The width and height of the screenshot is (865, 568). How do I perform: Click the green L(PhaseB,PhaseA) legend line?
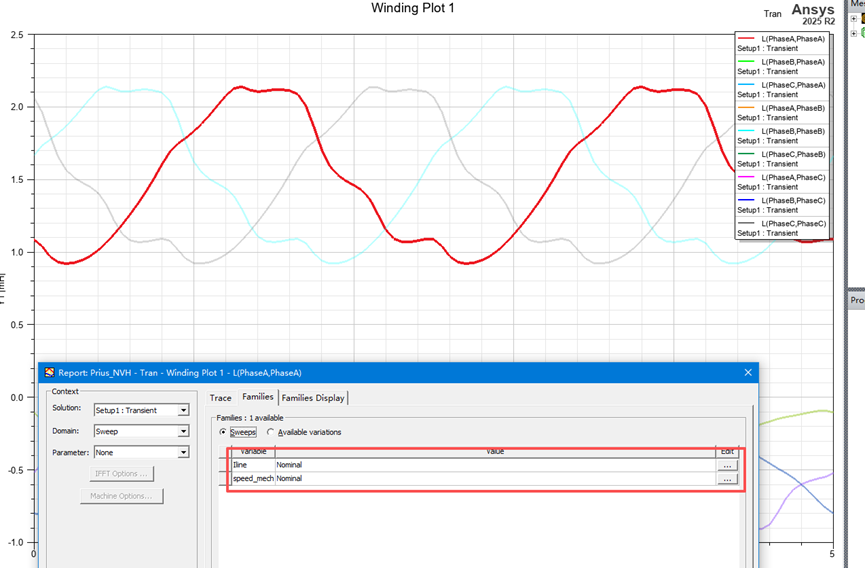[746, 62]
